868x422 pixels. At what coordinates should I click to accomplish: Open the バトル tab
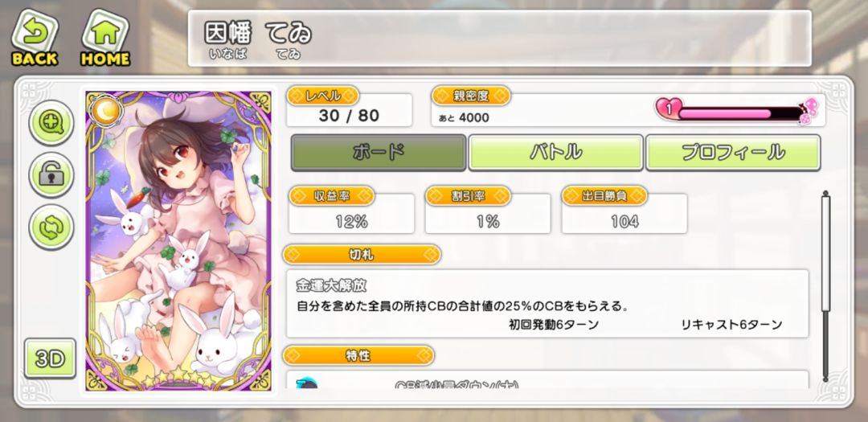(x=556, y=152)
